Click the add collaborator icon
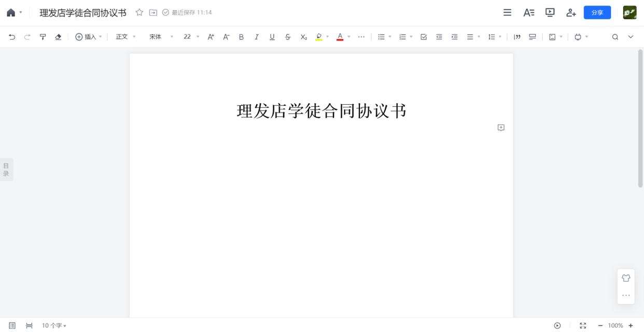The width and height of the screenshot is (644, 332). click(x=571, y=12)
